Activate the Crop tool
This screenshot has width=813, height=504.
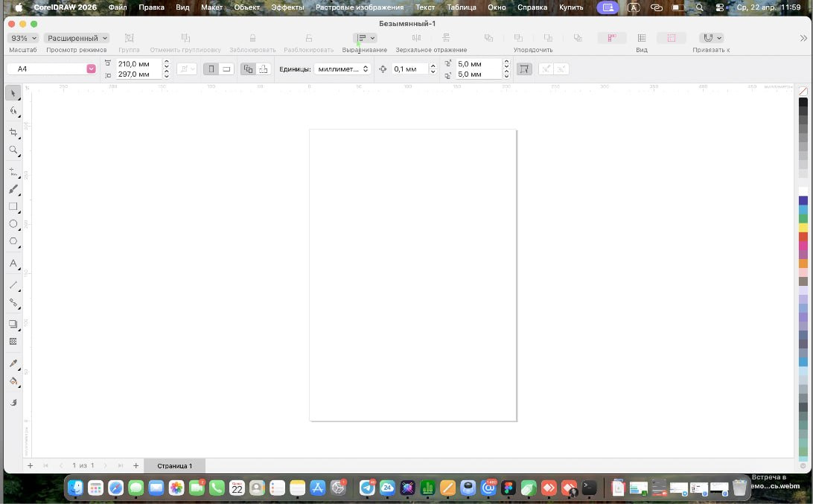coord(13,133)
